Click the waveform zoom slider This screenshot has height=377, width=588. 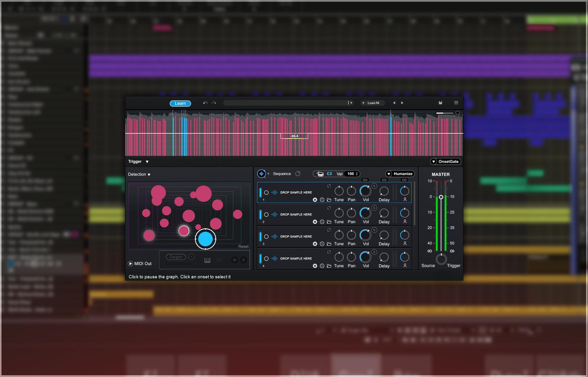(x=445, y=113)
